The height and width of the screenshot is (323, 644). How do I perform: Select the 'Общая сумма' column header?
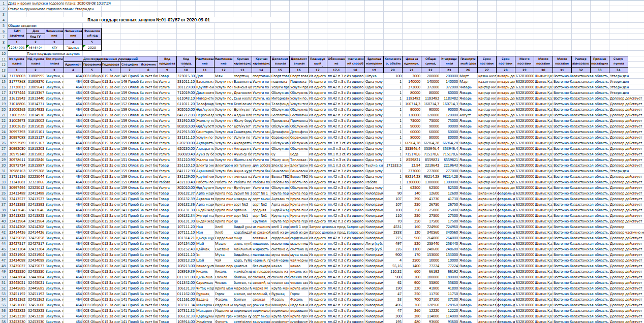pyautogui.click(x=431, y=61)
